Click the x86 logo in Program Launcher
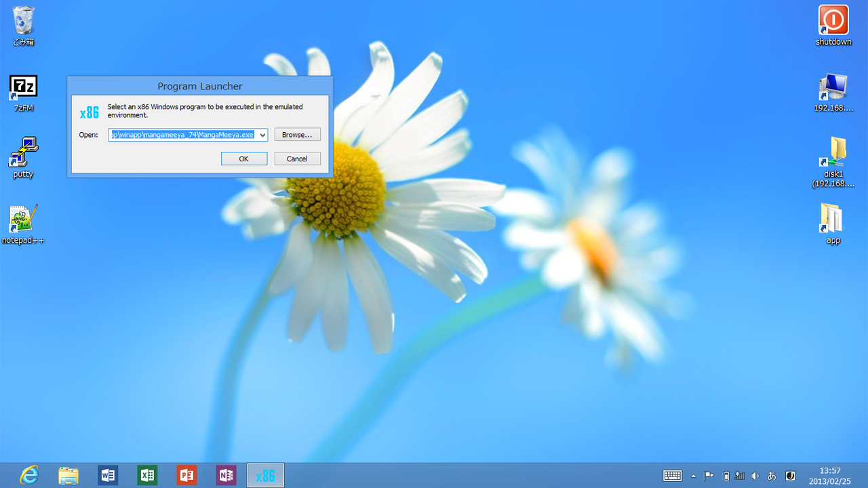The image size is (868, 488). pyautogui.click(x=90, y=113)
